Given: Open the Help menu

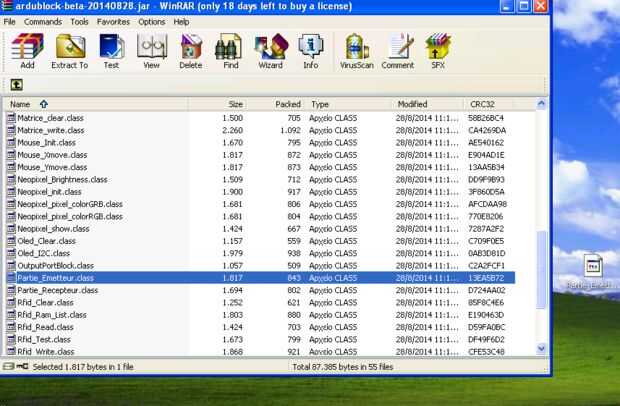Looking at the screenshot, I should pyautogui.click(x=181, y=22).
